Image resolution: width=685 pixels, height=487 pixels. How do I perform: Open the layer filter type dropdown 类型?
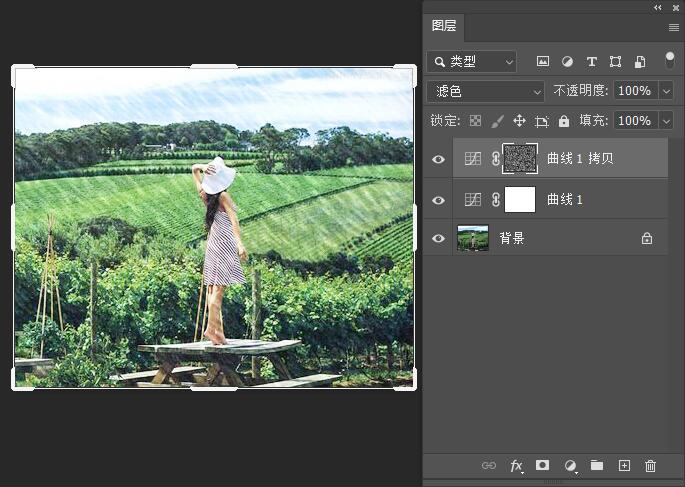click(472, 62)
